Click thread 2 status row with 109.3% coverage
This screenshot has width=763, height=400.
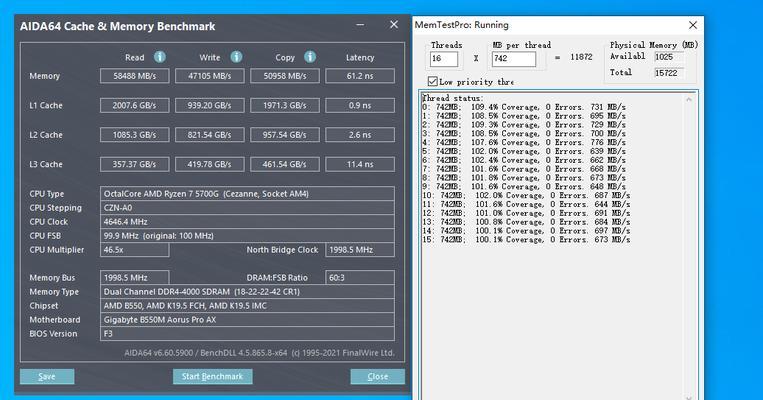[524, 125]
